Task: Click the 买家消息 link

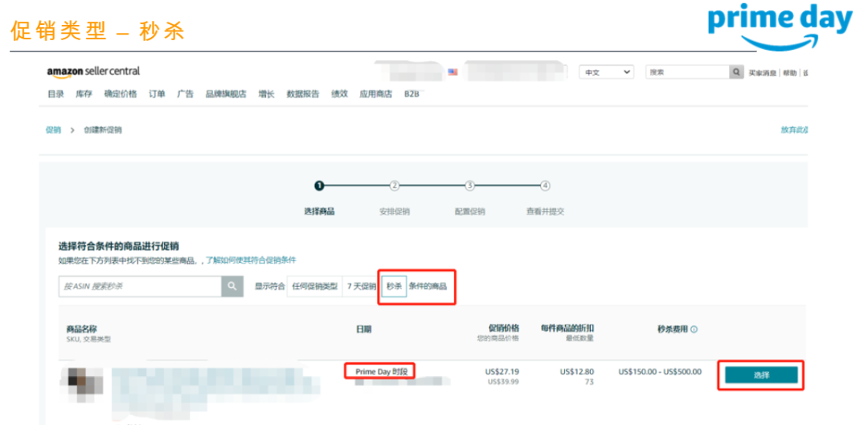Action: click(x=763, y=72)
